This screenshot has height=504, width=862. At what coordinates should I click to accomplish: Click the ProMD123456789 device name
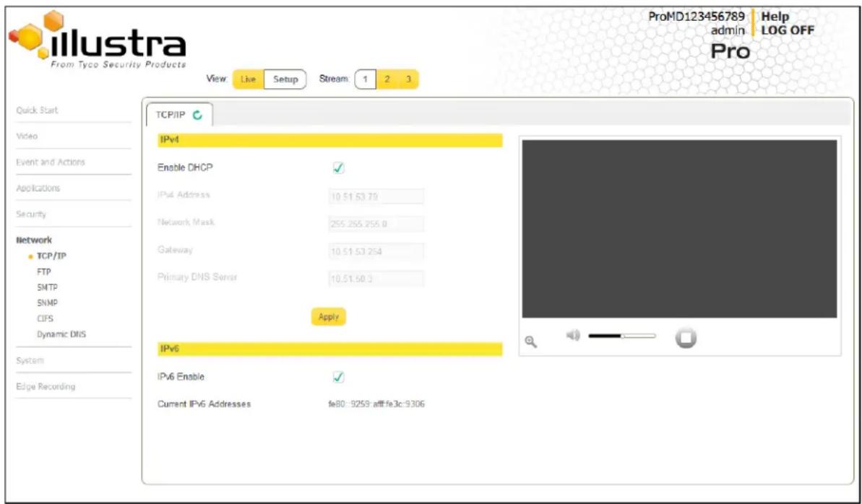click(697, 17)
